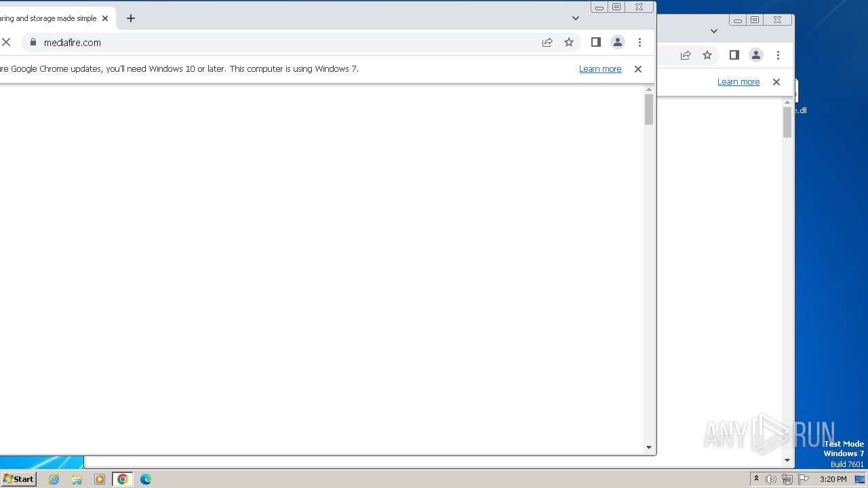Open the profile avatar in the front Chrome window
Viewport: 868px width, 488px height.
click(618, 42)
